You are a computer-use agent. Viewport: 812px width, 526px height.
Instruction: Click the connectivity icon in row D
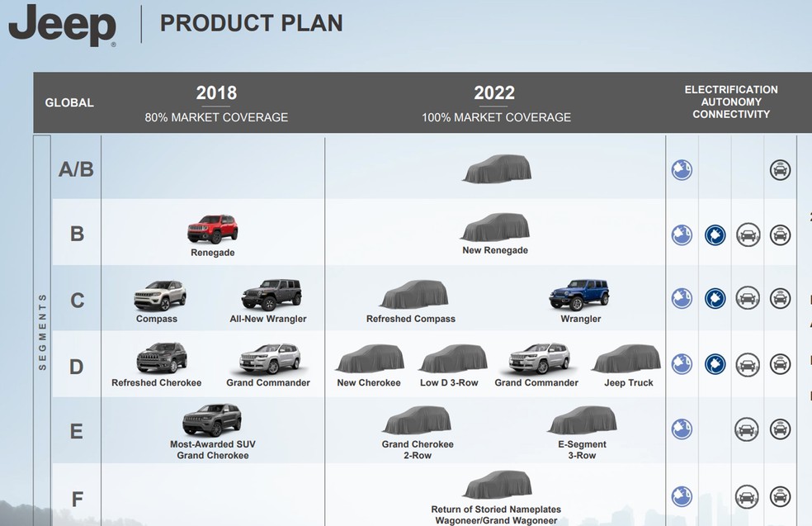pyautogui.click(x=780, y=364)
